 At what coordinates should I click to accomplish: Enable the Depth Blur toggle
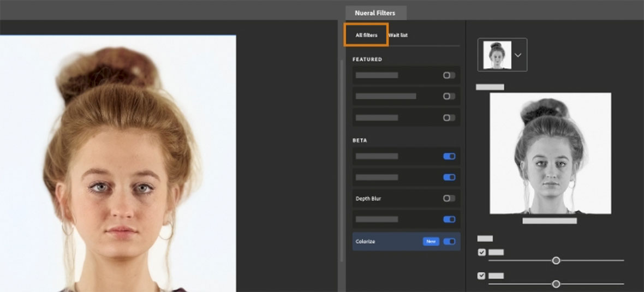(449, 199)
